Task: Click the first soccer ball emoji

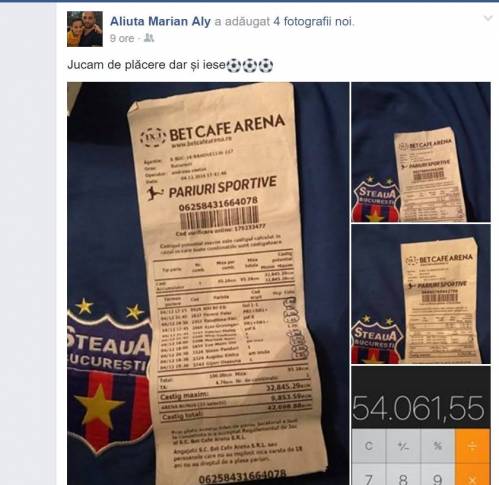Action: tap(234, 66)
